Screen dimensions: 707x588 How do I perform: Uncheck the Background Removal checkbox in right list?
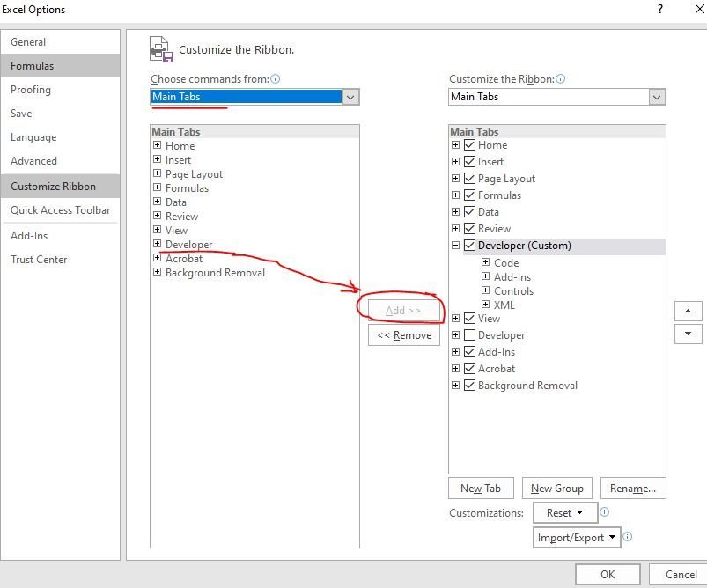(x=469, y=386)
